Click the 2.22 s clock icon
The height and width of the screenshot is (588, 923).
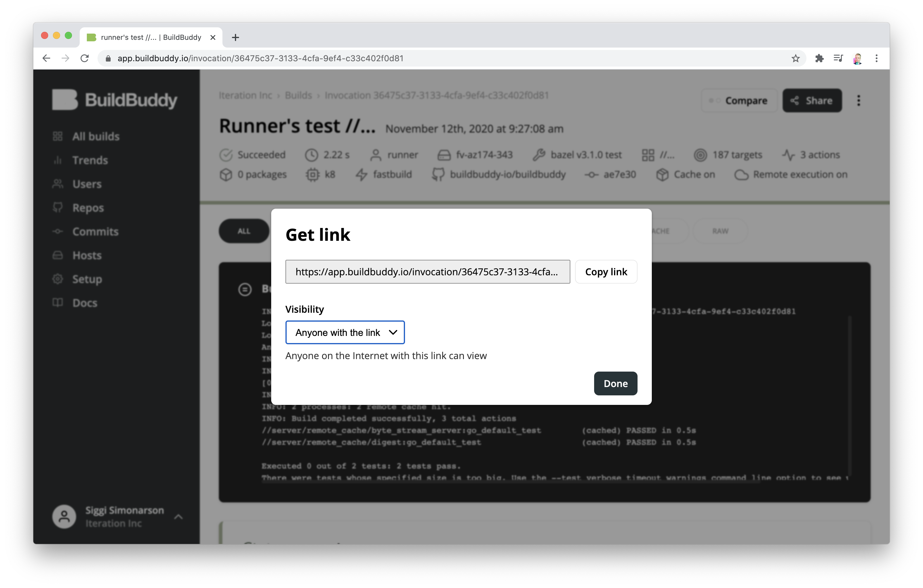point(312,155)
